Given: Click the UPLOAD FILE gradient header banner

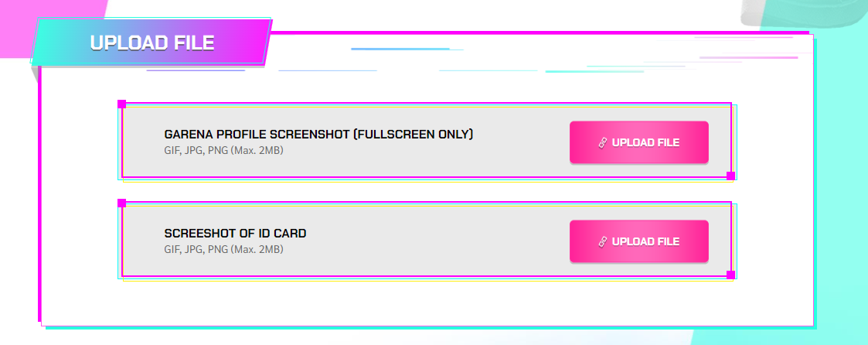Looking at the screenshot, I should [151, 42].
